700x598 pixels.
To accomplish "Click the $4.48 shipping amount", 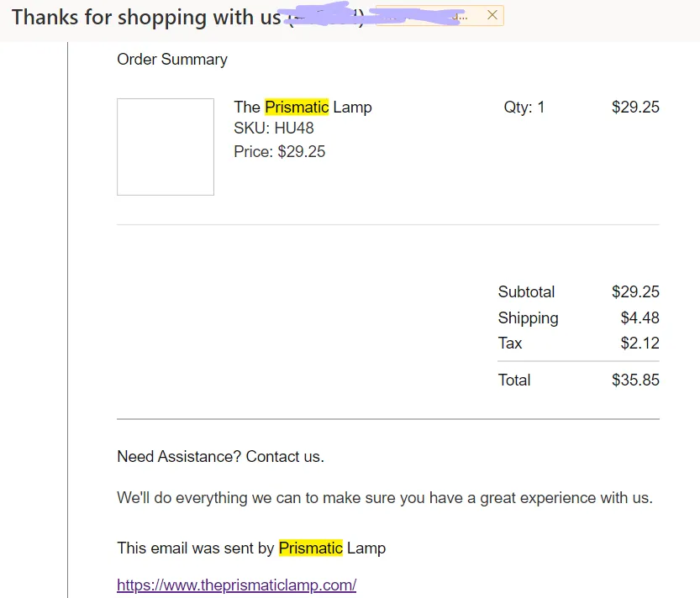I will (x=639, y=317).
